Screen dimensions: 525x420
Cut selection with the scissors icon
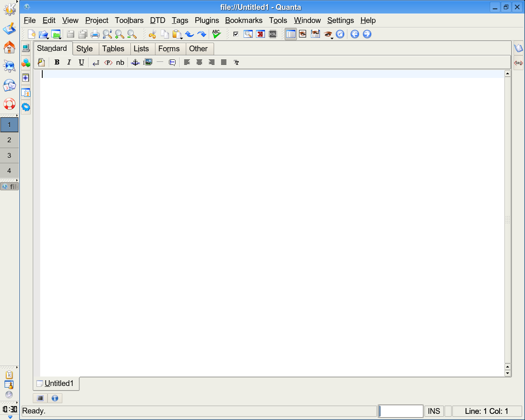tap(153, 34)
